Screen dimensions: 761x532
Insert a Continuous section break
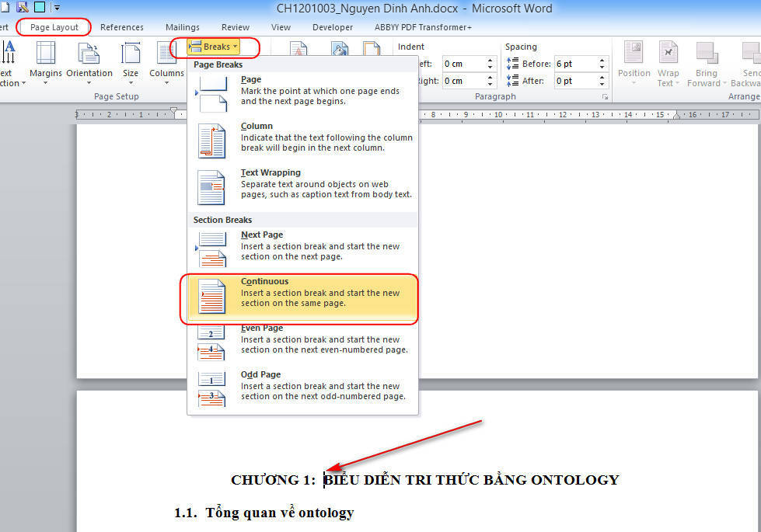click(300, 297)
